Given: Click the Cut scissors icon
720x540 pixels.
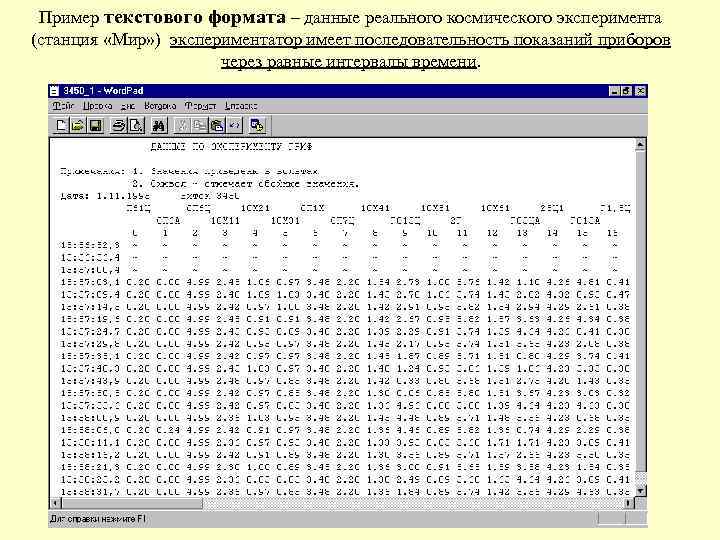Looking at the screenshot, I should pyautogui.click(x=182, y=125).
